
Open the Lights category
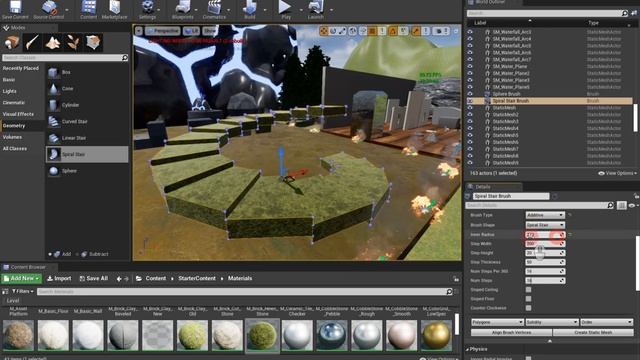coord(9,91)
